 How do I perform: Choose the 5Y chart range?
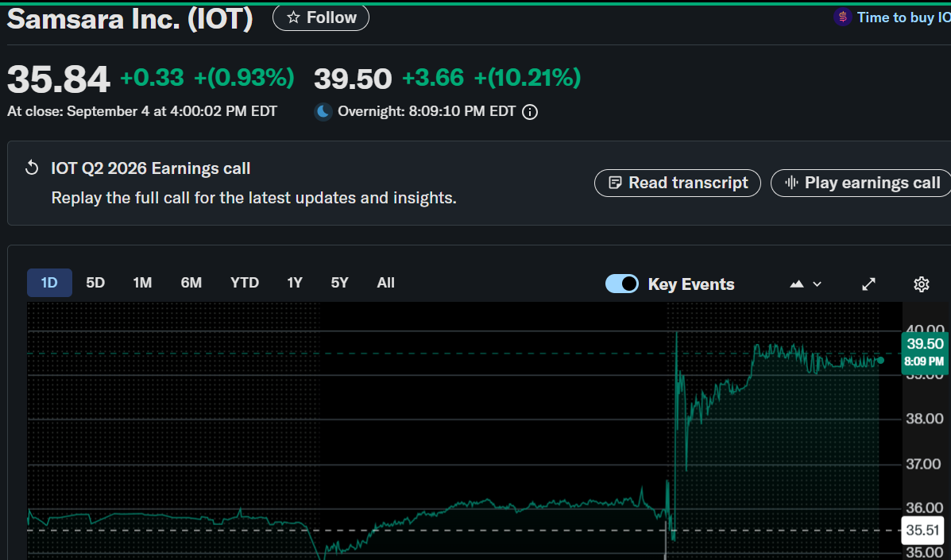[x=339, y=283]
